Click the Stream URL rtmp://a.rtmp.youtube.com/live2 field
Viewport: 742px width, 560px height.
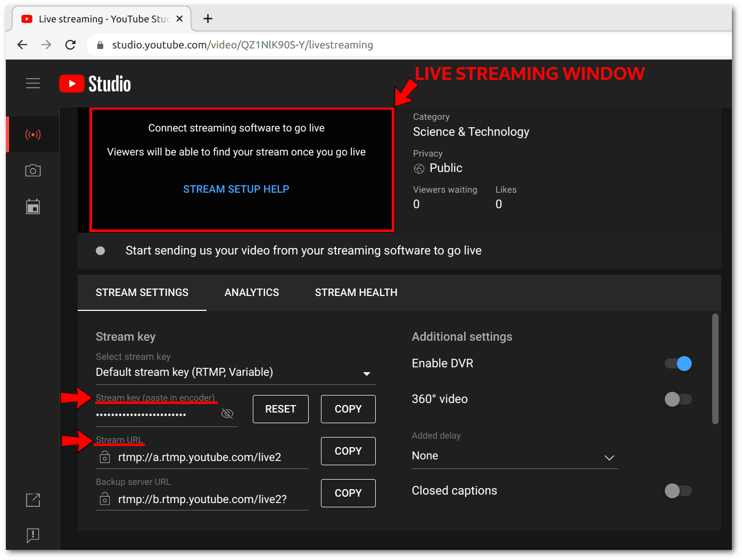pyautogui.click(x=202, y=457)
